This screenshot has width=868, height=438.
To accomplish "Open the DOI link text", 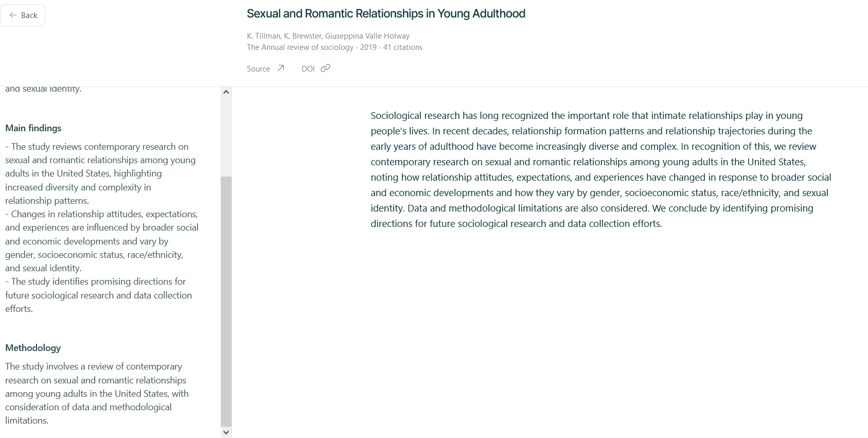I will (x=308, y=69).
